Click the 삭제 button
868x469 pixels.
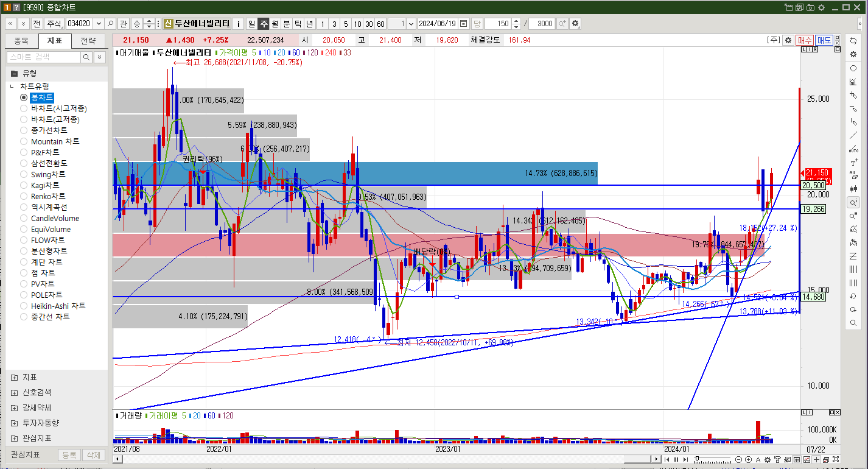(x=93, y=454)
